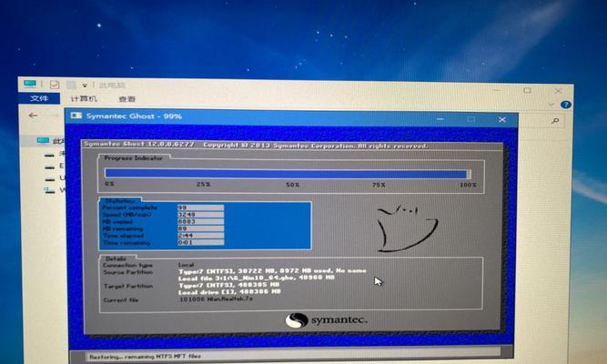Viewport: 607px width, 364px height.
Task: Click the New Folder icon in Explorer's quick access toolbar
Action: coord(71,85)
